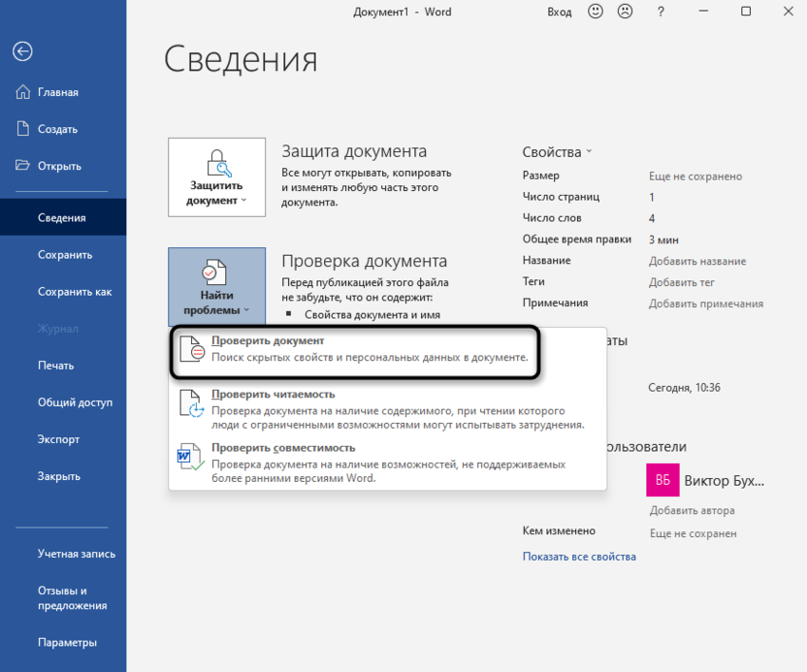This screenshot has width=807, height=672.
Task: Click the pink ВБ author avatar
Action: (x=662, y=480)
